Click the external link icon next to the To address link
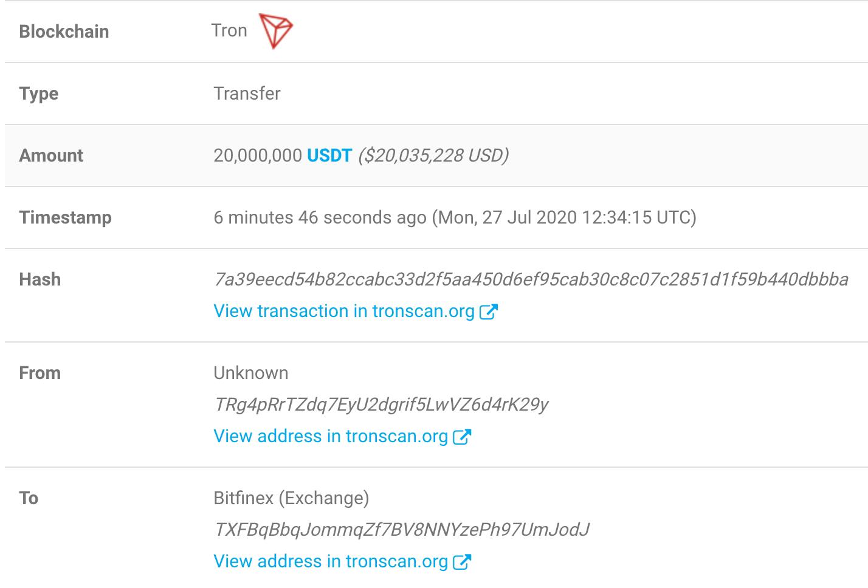This screenshot has height=588, width=868. (464, 561)
